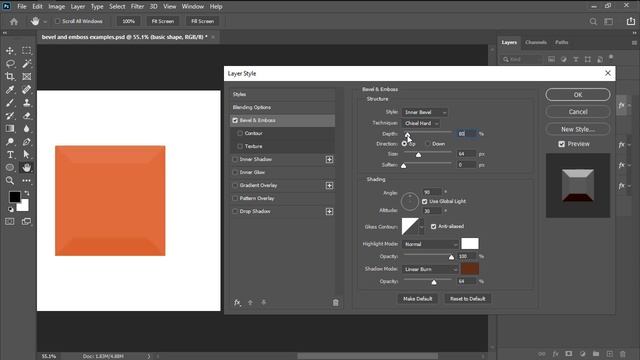Toggle the Anti-aliased checkbox

[433, 226]
